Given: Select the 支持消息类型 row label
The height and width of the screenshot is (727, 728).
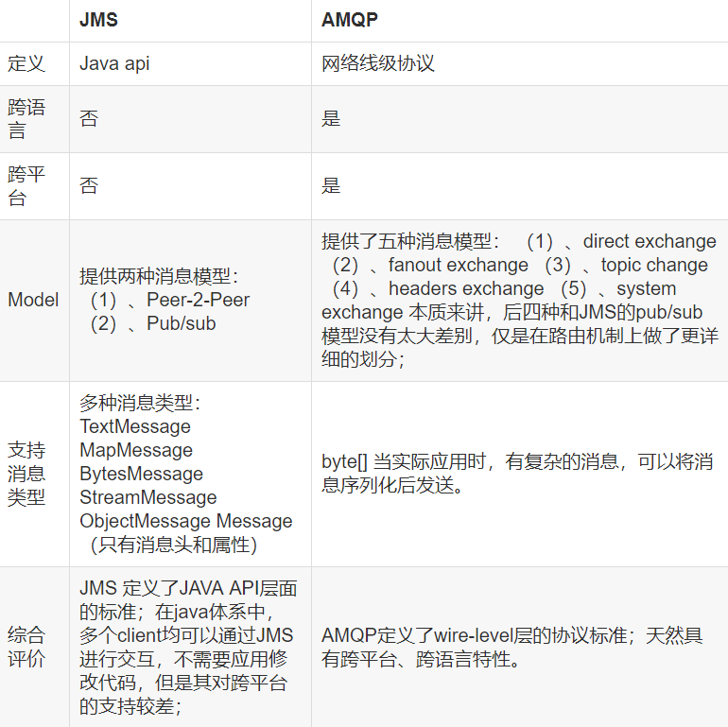Looking at the screenshot, I should 26,474.
